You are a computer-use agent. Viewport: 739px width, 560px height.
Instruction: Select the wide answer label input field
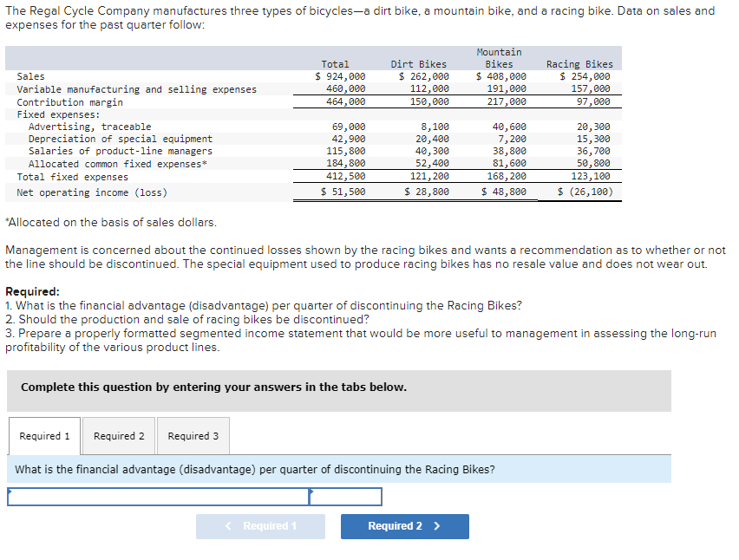158,497
